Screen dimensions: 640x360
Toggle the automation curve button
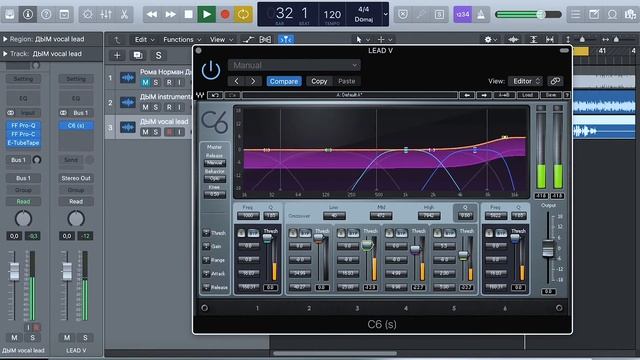coord(248,40)
